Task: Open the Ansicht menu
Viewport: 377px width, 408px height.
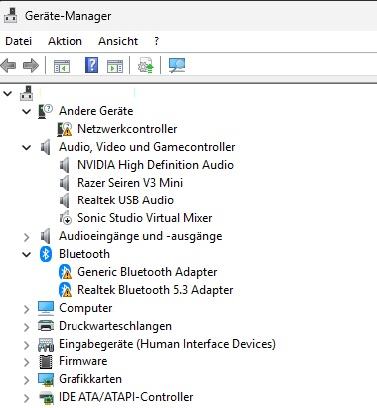Action: click(x=118, y=41)
